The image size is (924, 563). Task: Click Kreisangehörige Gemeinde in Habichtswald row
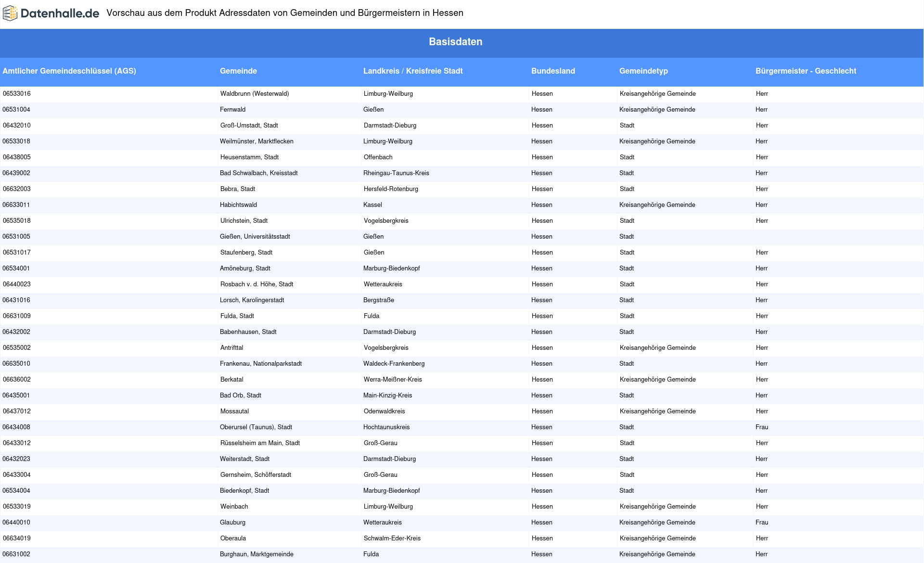(657, 205)
